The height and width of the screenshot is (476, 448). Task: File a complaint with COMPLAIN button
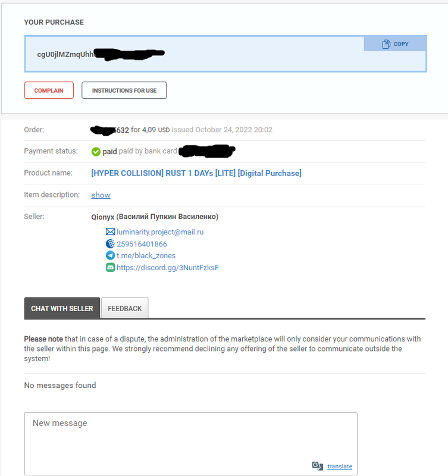[49, 90]
